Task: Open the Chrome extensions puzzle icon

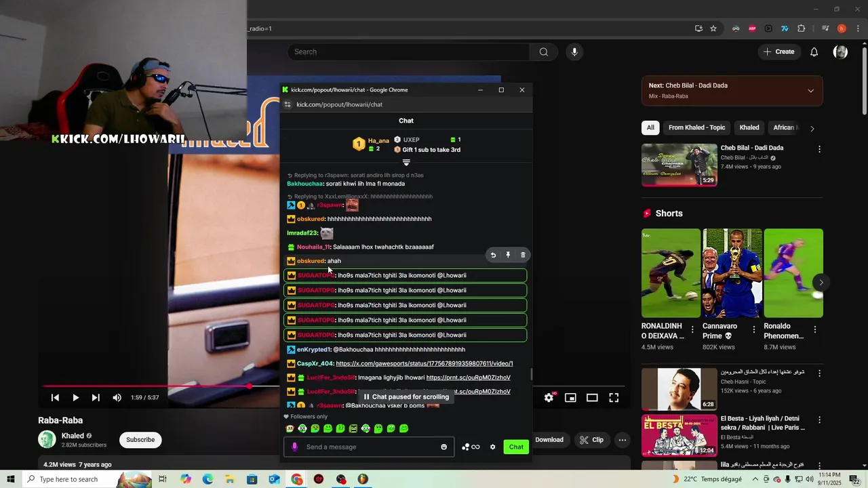Action: click(x=801, y=28)
